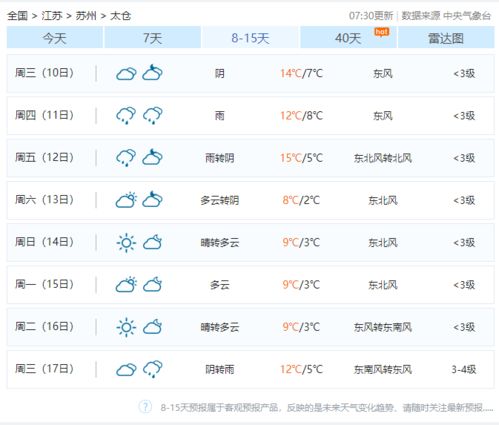This screenshot has width=499, height=425.
Task: Select the 周二 (16日) date label
Action: click(x=44, y=326)
